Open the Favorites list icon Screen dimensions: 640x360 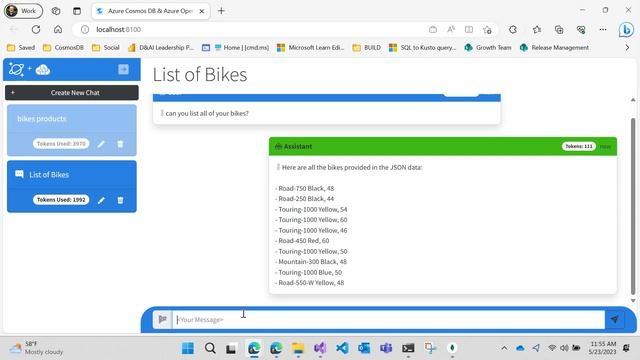point(537,29)
